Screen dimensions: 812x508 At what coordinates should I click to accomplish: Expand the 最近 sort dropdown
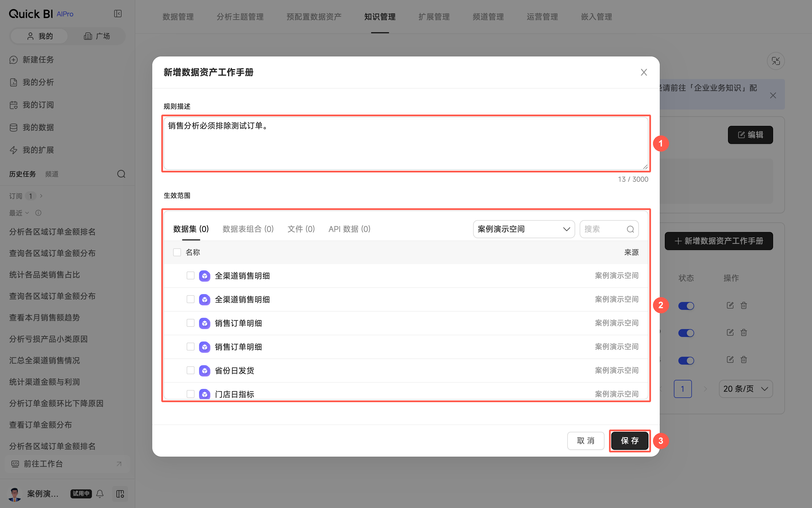19,213
